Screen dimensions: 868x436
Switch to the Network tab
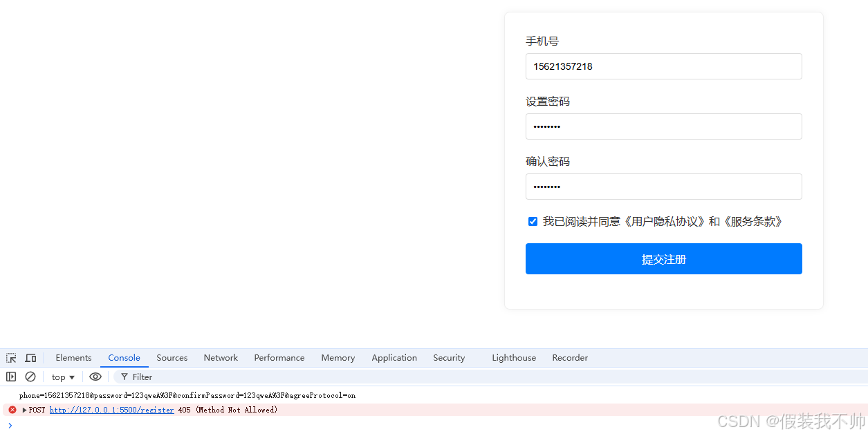[x=221, y=358]
